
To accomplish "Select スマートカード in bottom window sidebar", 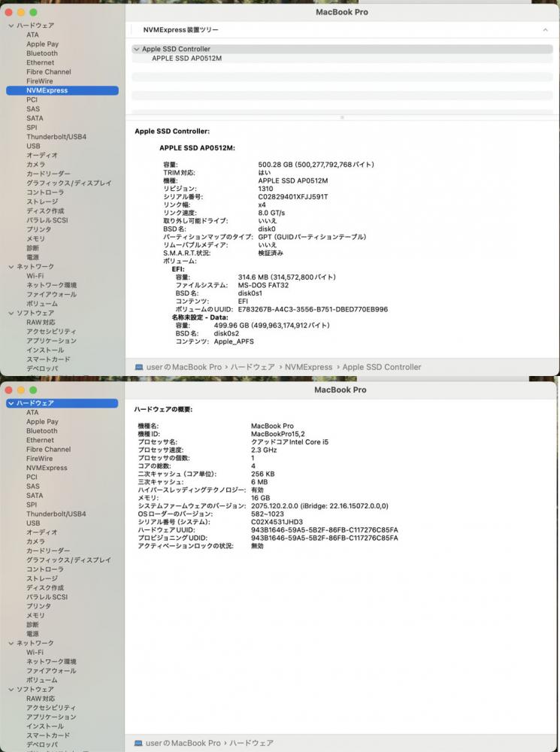I will (x=48, y=735).
